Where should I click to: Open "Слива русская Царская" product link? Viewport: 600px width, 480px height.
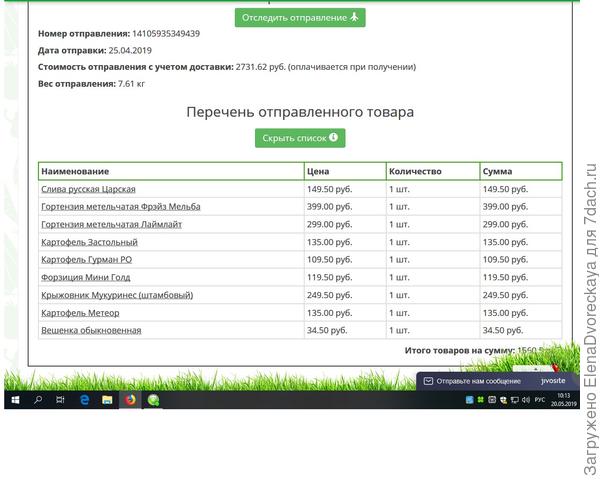88,189
